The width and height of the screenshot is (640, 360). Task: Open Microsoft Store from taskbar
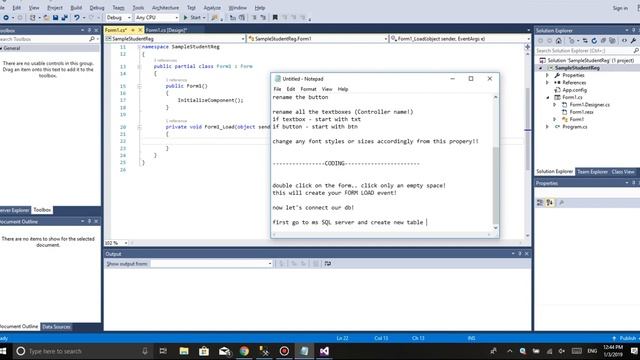tap(204, 351)
